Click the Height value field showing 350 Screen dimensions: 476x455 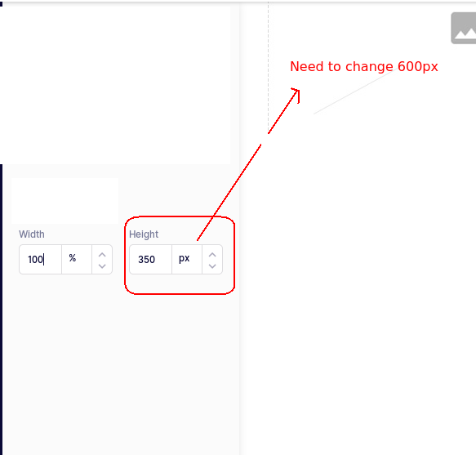click(150, 260)
